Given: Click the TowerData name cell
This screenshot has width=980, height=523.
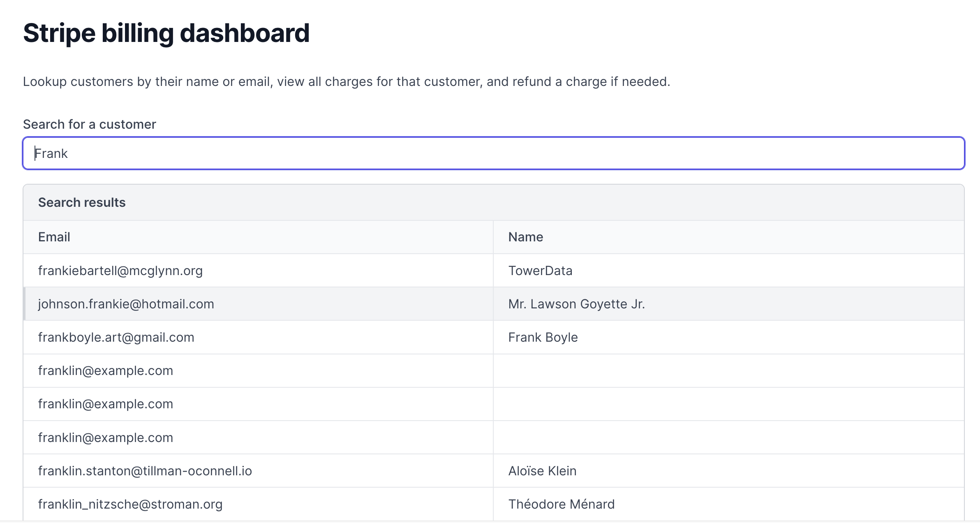Looking at the screenshot, I should point(540,271).
